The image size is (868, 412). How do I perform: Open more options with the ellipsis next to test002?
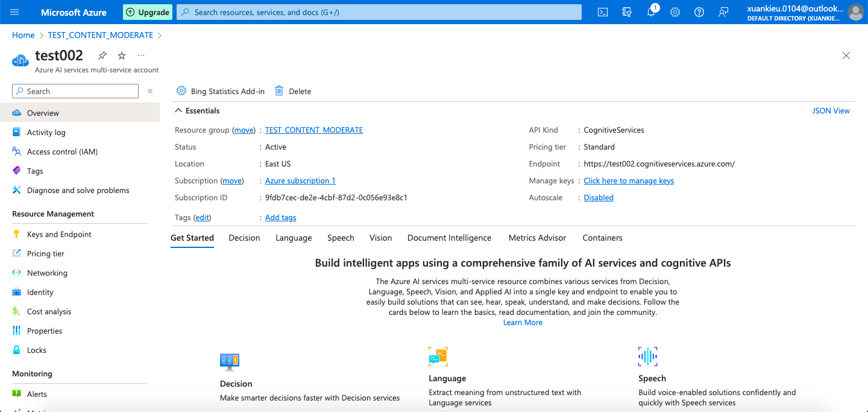click(140, 55)
